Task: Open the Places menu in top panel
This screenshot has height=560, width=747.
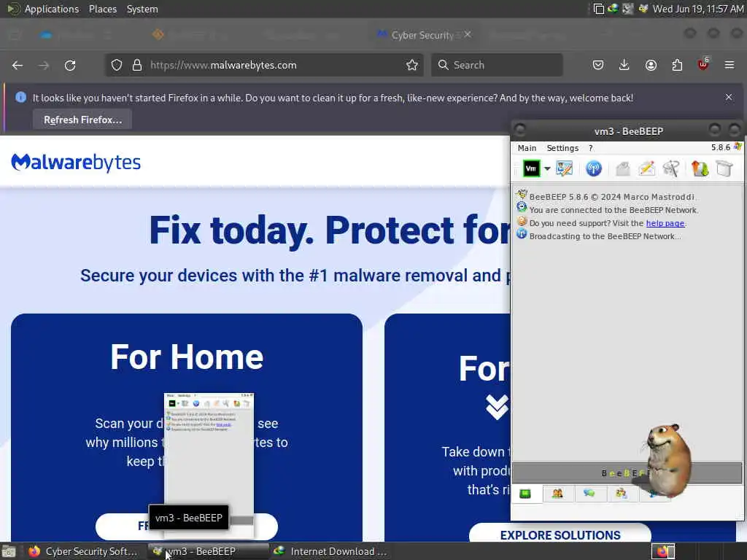Action: pos(102,9)
